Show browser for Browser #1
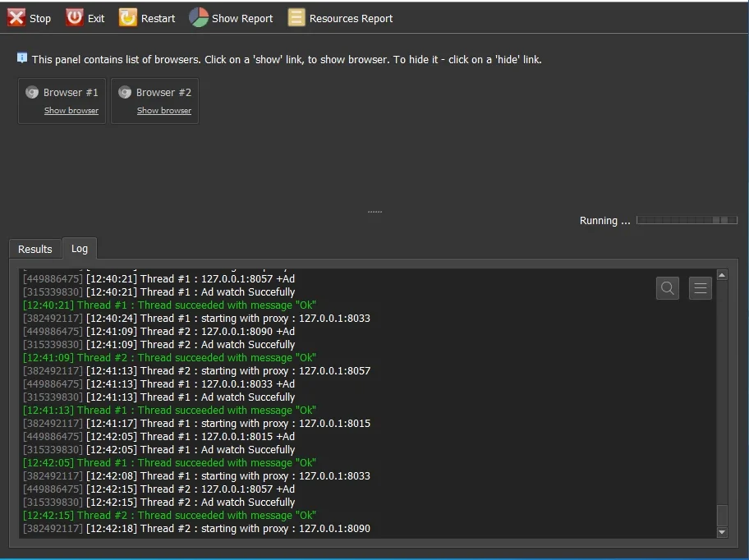Viewport: 749px width, 560px height. tap(71, 110)
